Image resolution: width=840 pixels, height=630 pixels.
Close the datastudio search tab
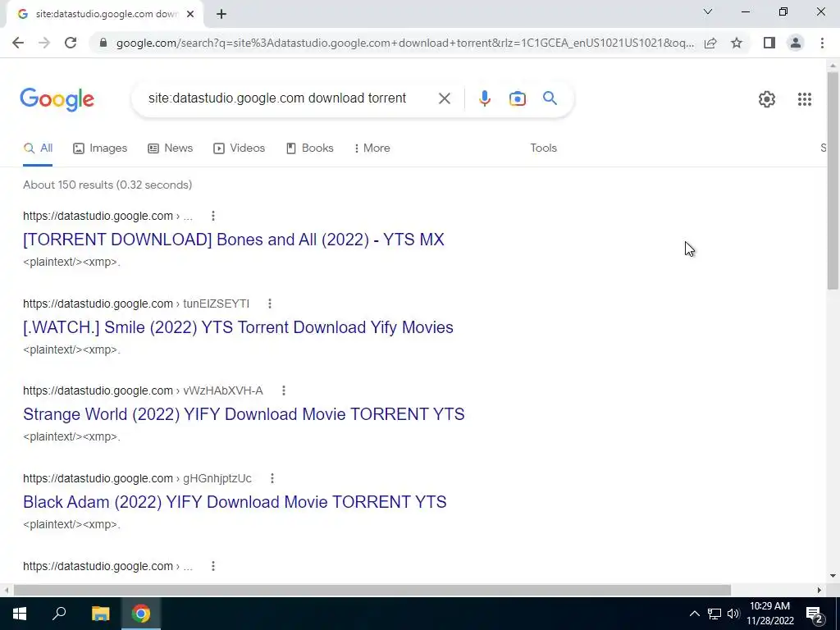click(x=190, y=14)
